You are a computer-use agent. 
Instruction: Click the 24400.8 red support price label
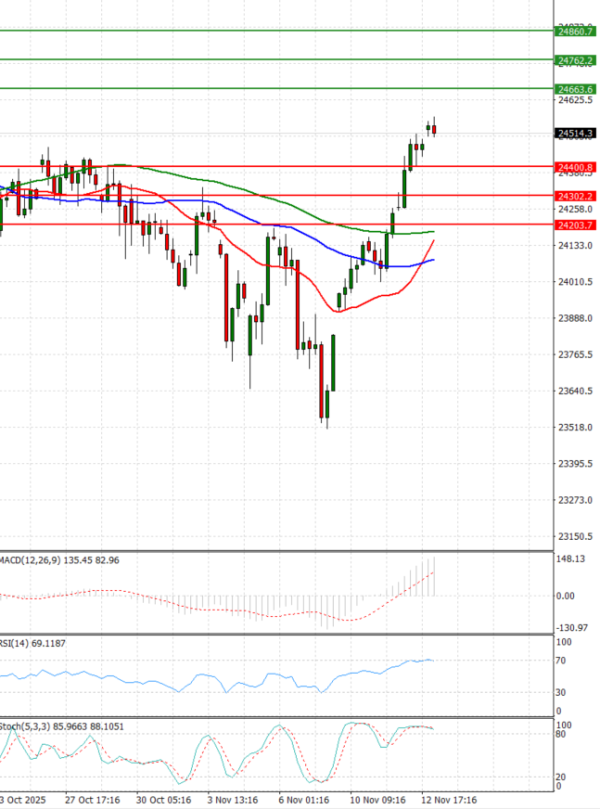[576, 167]
